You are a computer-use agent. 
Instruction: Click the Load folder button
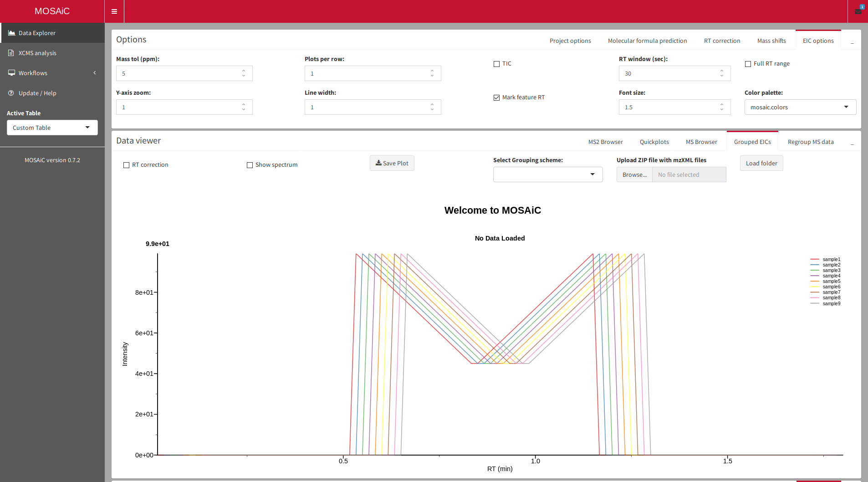761,163
